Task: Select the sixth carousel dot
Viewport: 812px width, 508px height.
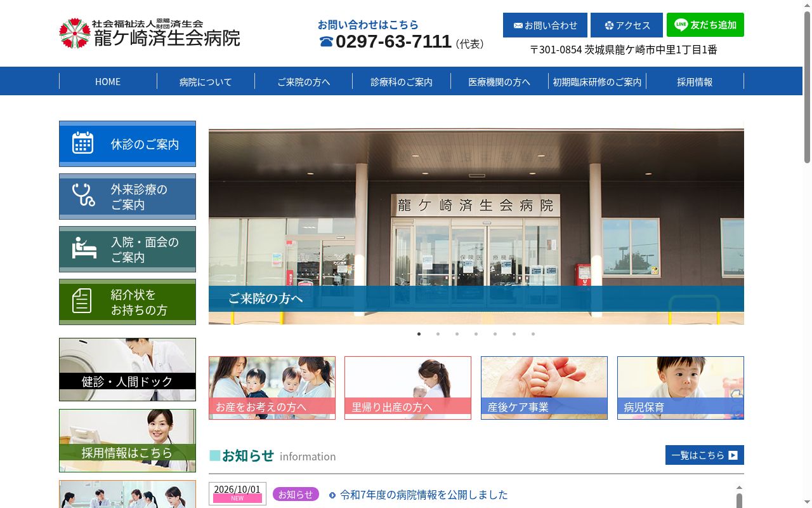Action: click(514, 334)
